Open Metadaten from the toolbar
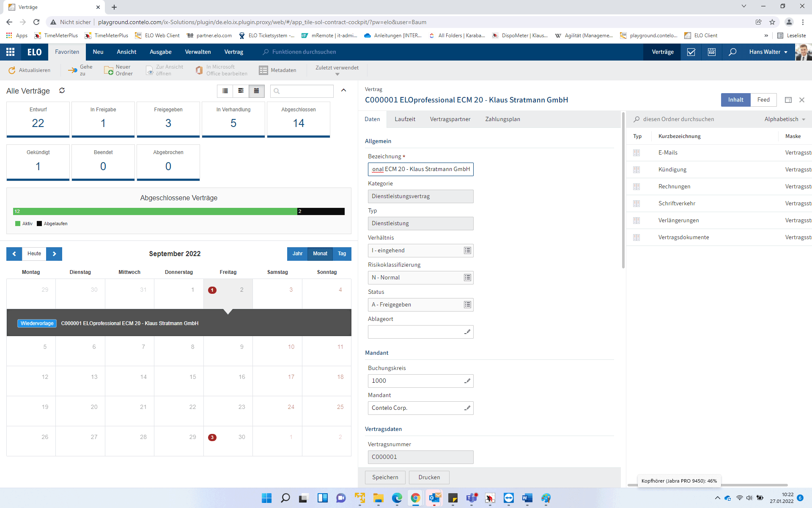 [277, 70]
